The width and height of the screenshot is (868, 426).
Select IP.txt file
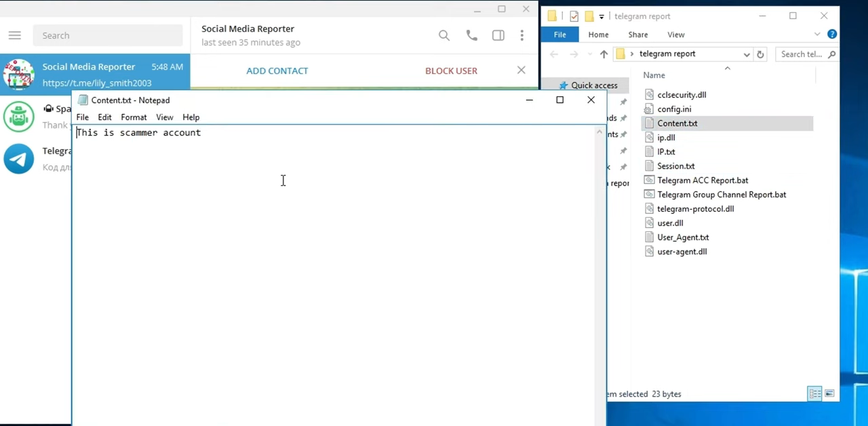(x=666, y=152)
